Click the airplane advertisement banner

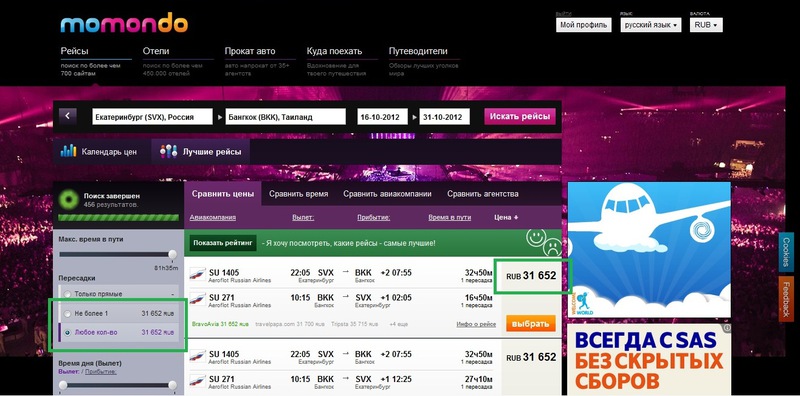click(x=649, y=250)
